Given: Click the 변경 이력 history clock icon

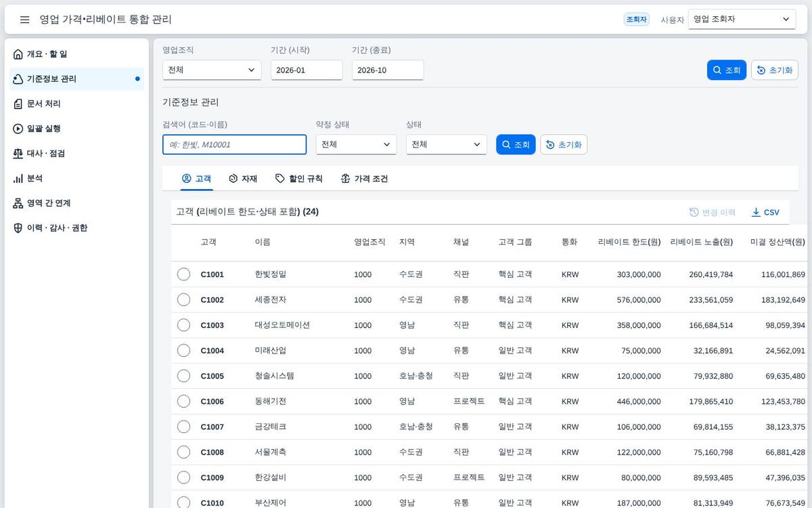Looking at the screenshot, I should (x=694, y=213).
